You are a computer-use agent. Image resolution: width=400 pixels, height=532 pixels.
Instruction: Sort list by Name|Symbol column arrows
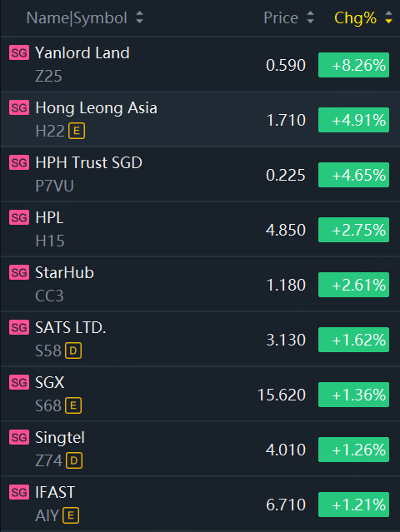pos(139,17)
